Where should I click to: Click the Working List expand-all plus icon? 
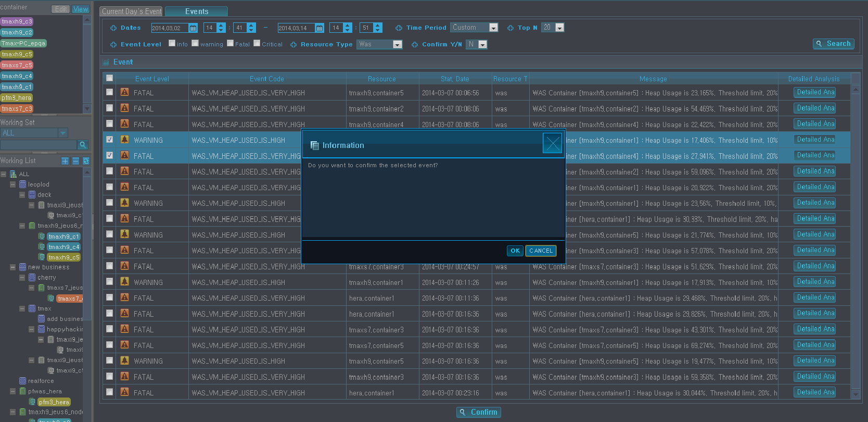click(65, 161)
